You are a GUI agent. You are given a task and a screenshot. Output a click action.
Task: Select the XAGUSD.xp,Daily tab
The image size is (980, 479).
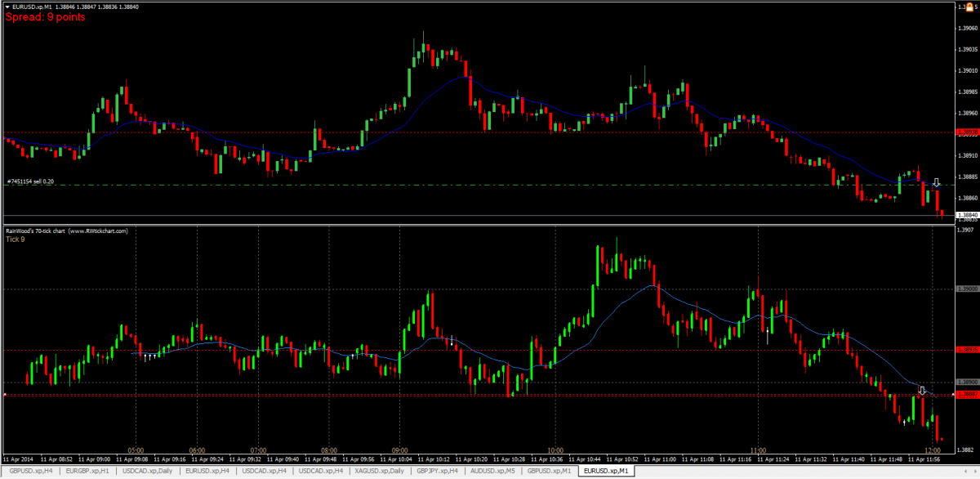[380, 472]
